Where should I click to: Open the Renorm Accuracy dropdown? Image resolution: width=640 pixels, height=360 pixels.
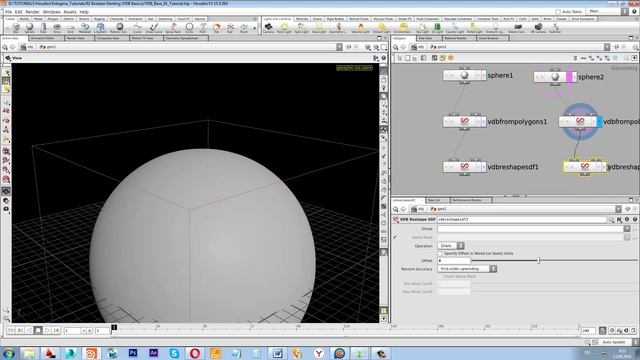click(x=467, y=269)
